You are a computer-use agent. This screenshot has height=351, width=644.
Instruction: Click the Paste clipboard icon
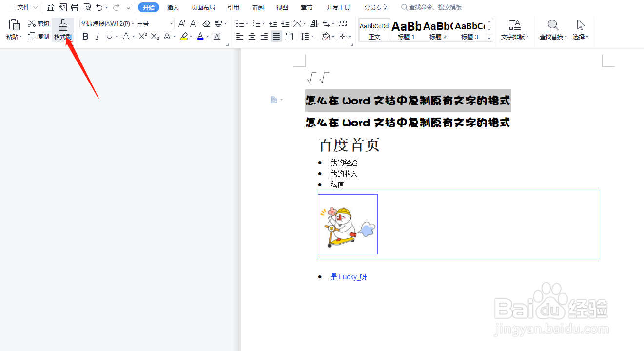(14, 24)
